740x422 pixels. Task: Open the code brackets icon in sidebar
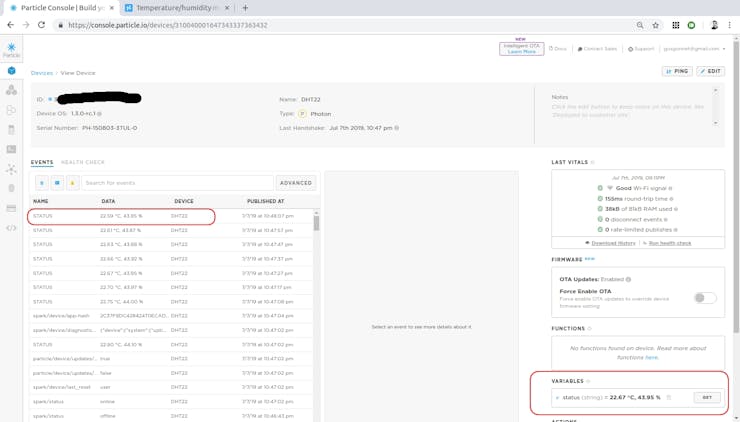click(11, 228)
